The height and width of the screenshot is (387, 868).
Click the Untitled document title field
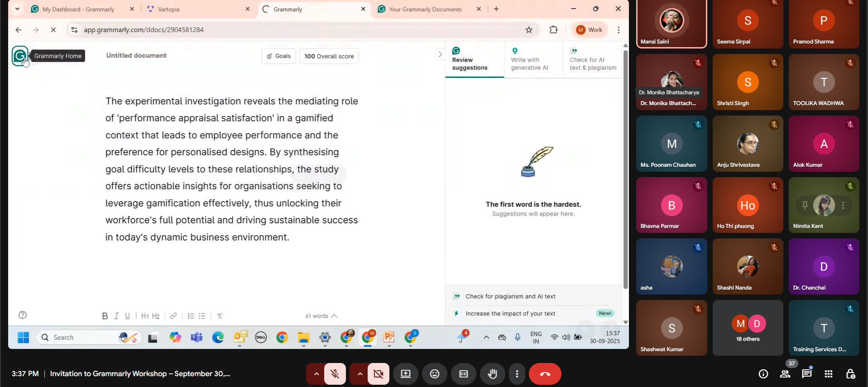pyautogui.click(x=136, y=55)
